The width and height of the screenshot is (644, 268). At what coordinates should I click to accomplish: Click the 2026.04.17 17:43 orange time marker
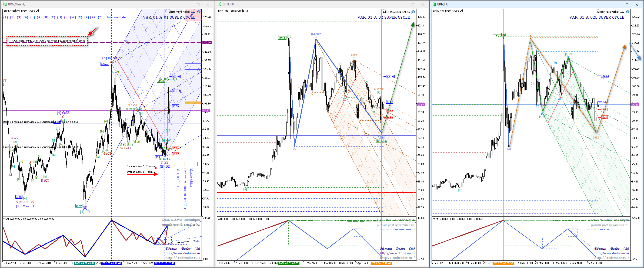381,263
